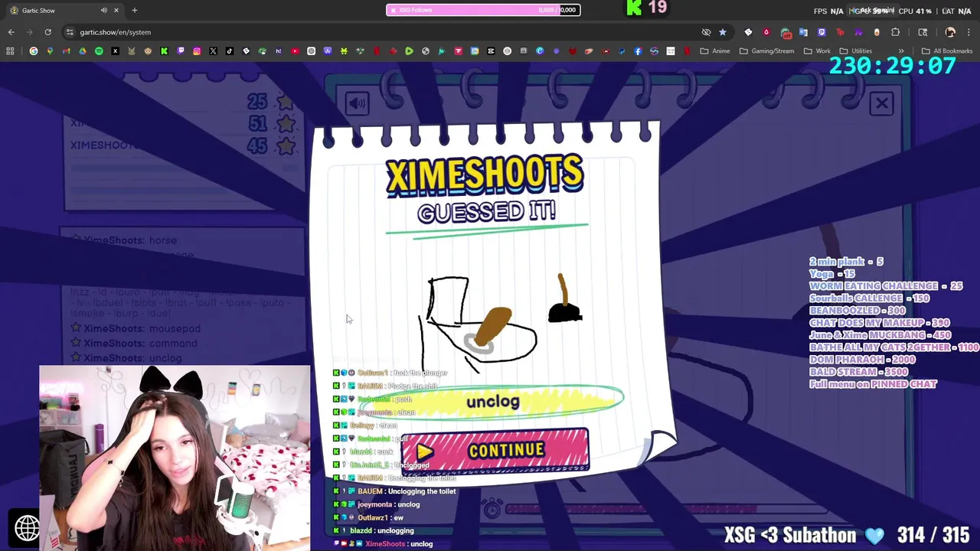Toggle the third-party cookies eye icon
This screenshot has width=980, height=551.
tap(706, 32)
